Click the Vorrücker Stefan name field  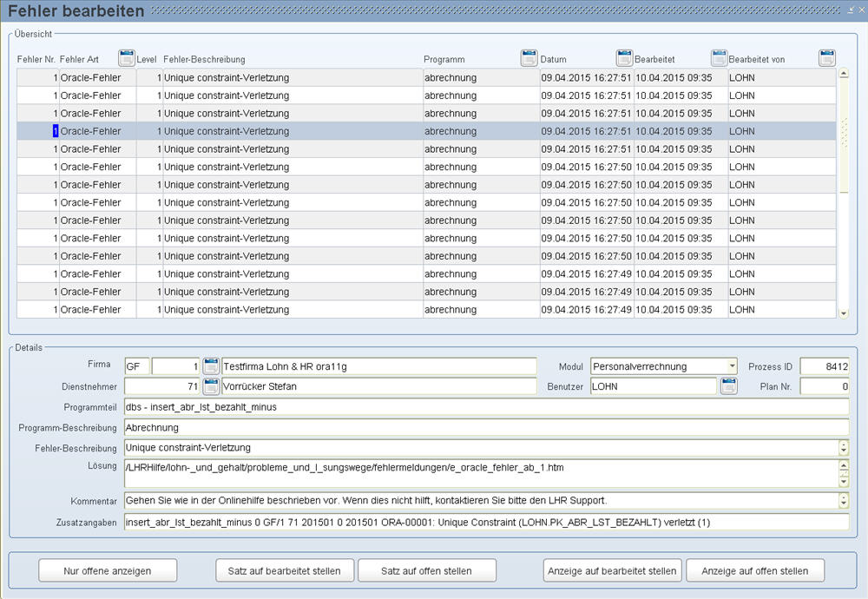[379, 386]
